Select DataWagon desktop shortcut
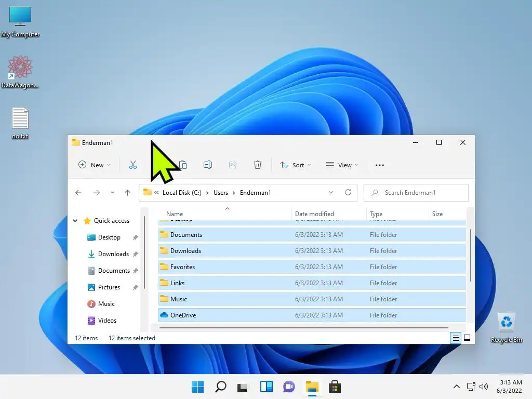The height and width of the screenshot is (399, 532). (x=20, y=72)
